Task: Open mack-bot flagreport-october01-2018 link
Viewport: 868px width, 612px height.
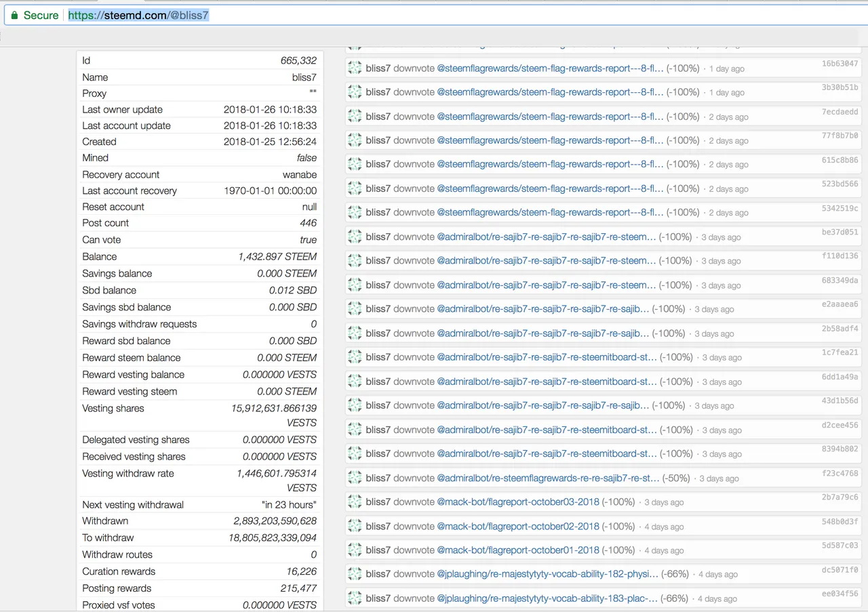Action: tap(518, 550)
